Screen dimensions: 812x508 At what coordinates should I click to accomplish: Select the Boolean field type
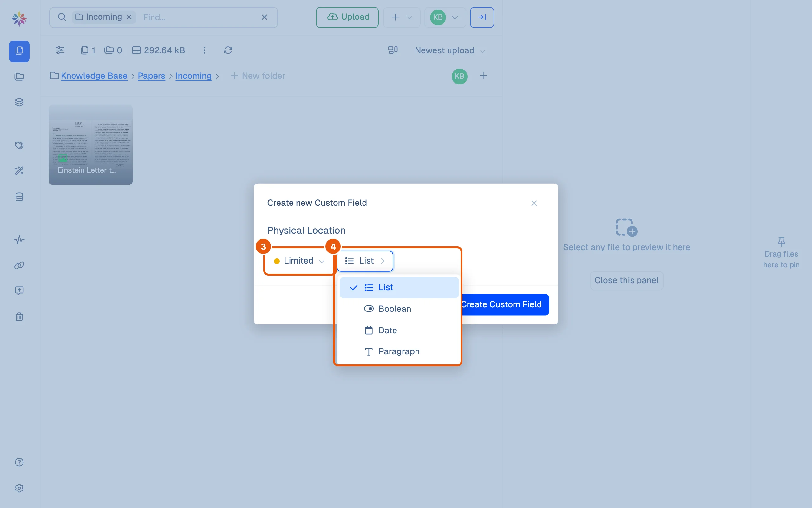pyautogui.click(x=399, y=309)
